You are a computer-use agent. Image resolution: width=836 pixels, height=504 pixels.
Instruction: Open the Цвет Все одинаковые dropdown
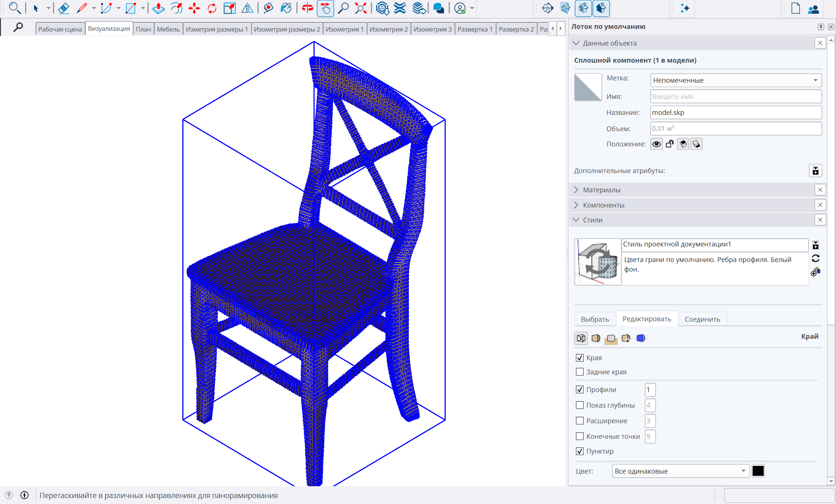pyautogui.click(x=680, y=471)
